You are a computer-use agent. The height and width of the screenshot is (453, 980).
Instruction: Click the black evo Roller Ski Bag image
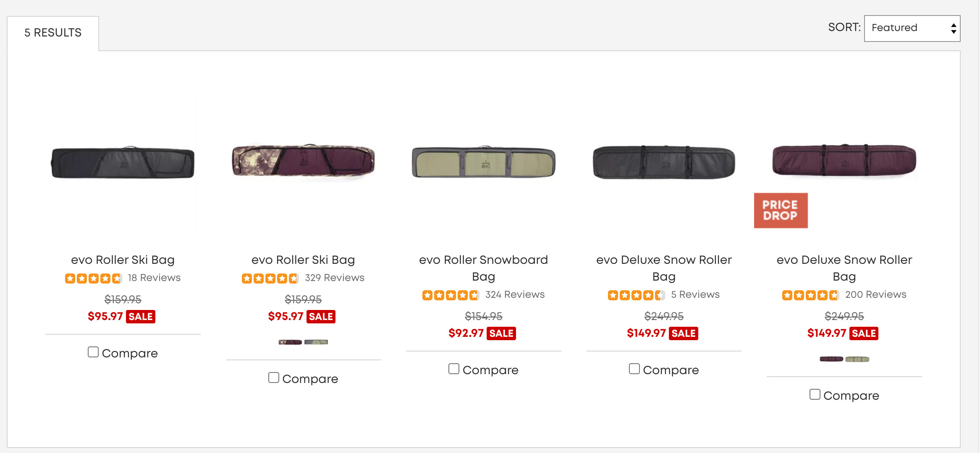pos(123,163)
